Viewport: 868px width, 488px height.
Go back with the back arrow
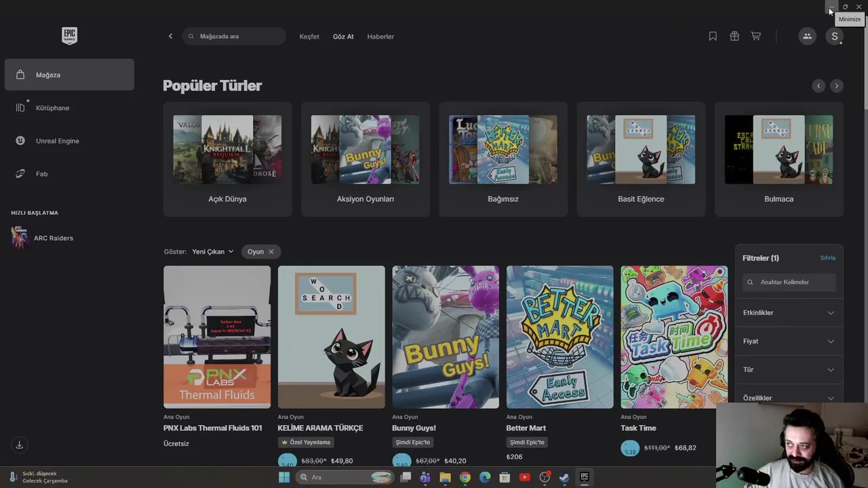click(170, 36)
